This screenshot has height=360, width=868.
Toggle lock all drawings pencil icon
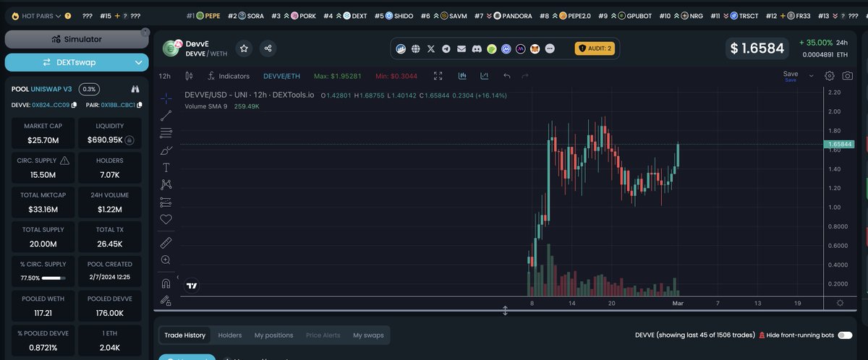166,300
